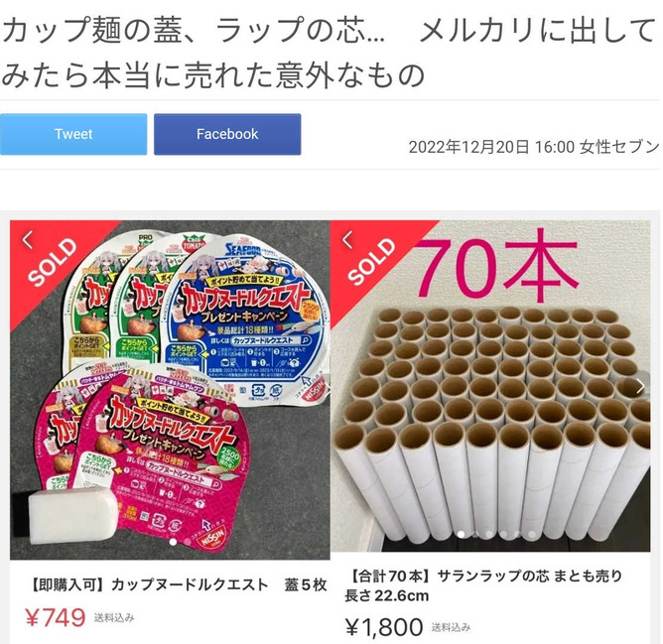The height and width of the screenshot is (644, 663).
Task: Click SOLD ribbon on cup noodle lid listing
Action: [x=53, y=262]
